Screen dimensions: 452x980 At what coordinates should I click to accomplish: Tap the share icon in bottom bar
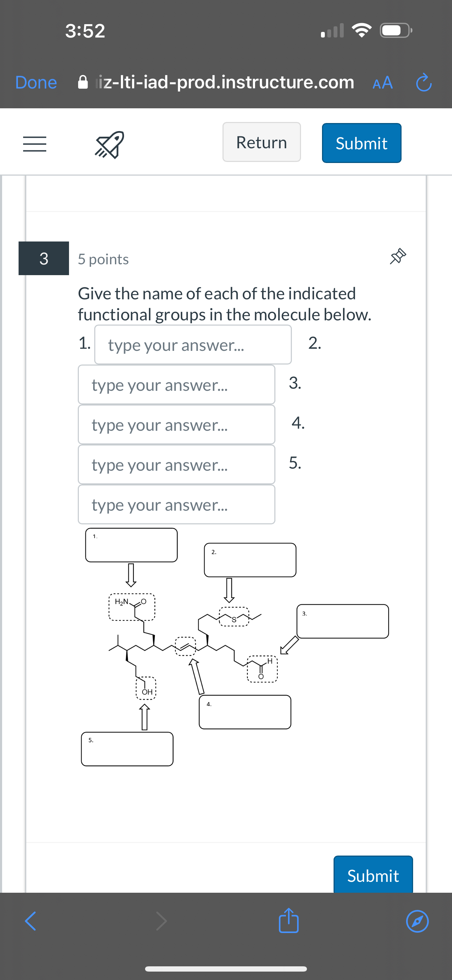pyautogui.click(x=289, y=921)
